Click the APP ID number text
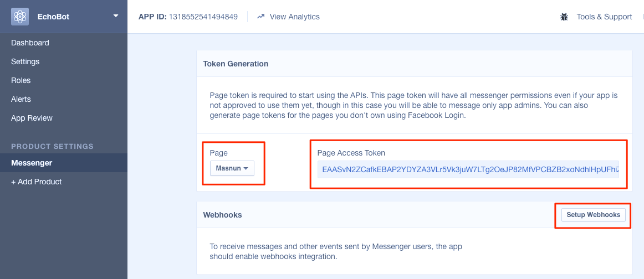This screenshot has height=279, width=644. point(203,17)
